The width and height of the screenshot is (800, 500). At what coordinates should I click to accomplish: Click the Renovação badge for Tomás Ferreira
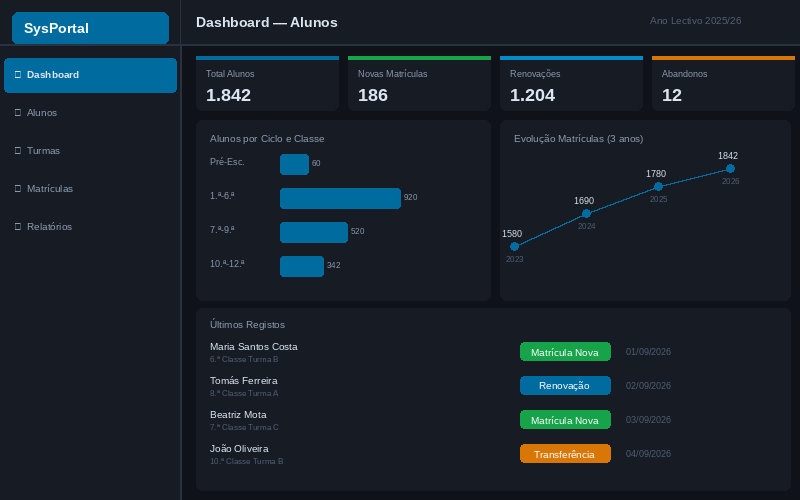click(x=565, y=386)
